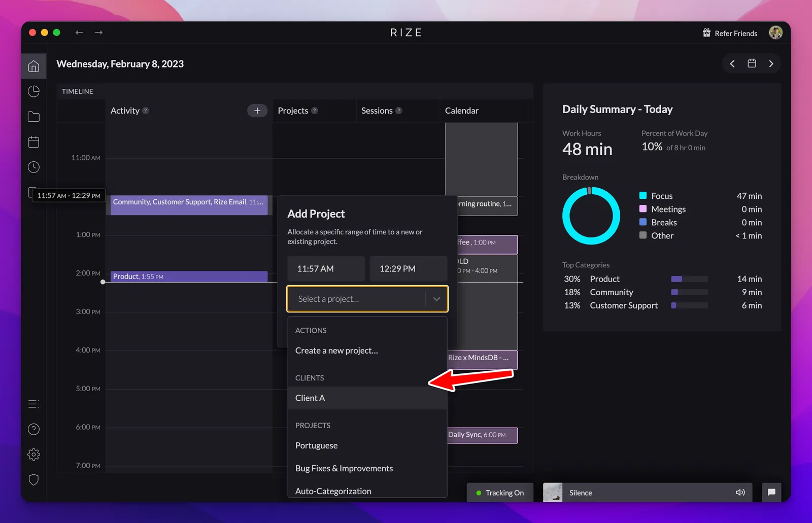Open the Community, Customer Support activity block
The width and height of the screenshot is (812, 523).
(189, 205)
